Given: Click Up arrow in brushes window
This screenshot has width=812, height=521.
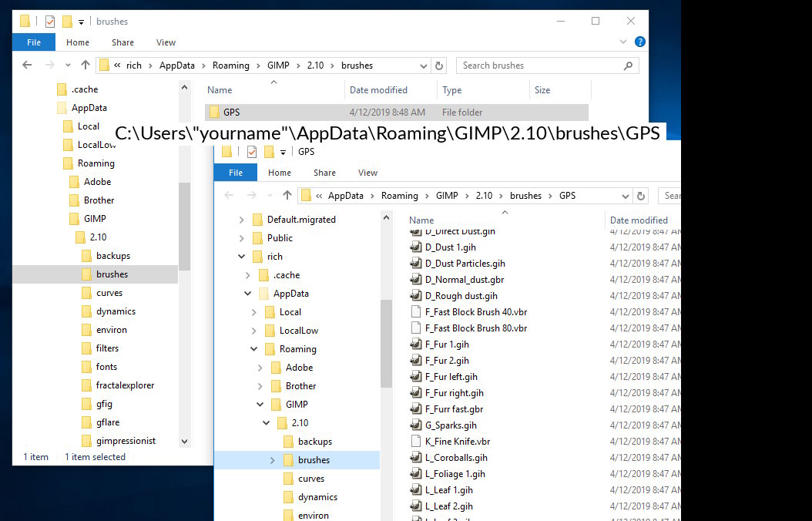Looking at the screenshot, I should pos(86,66).
